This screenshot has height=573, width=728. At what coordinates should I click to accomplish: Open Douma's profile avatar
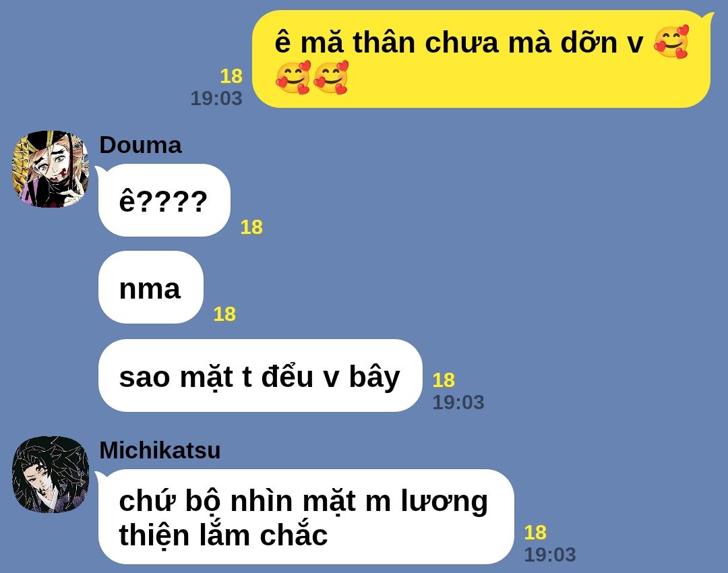click(x=51, y=169)
